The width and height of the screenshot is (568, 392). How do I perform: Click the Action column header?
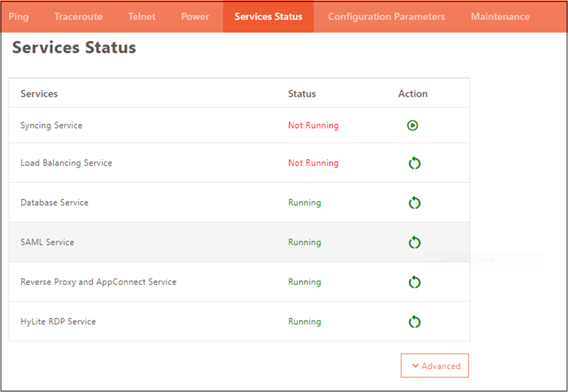(x=413, y=93)
